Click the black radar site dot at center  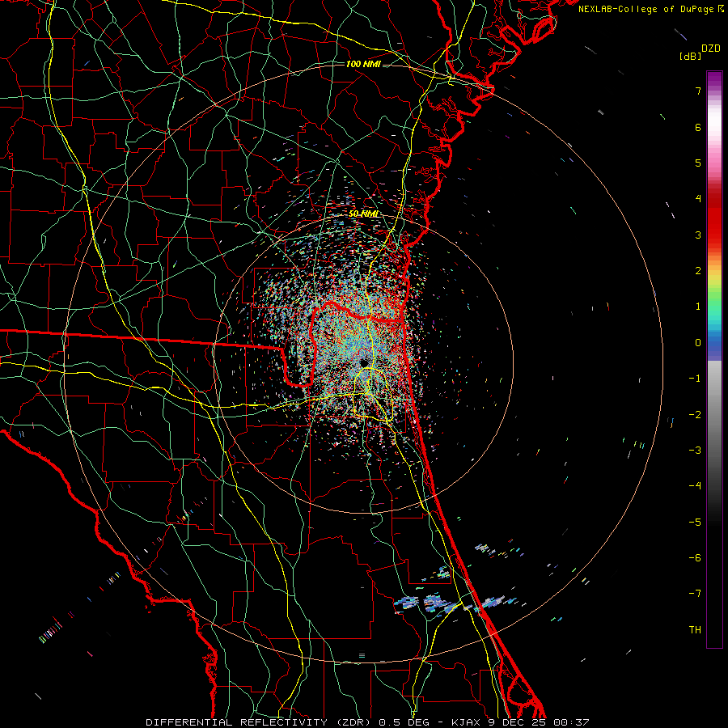coord(363,362)
